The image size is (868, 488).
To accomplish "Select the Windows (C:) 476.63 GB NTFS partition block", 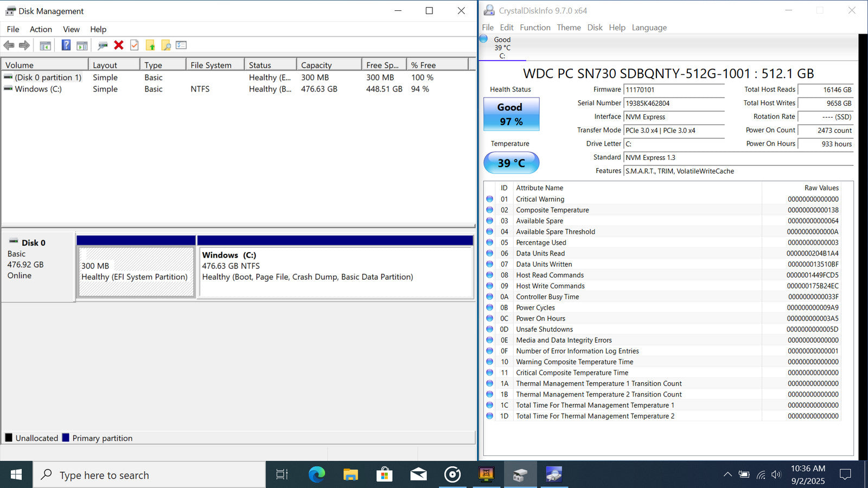I will 336,272.
